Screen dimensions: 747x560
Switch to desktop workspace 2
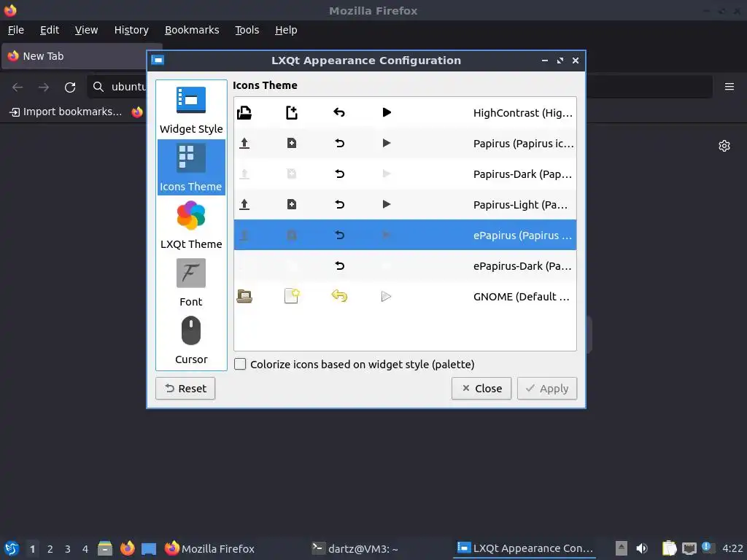[x=50, y=549]
